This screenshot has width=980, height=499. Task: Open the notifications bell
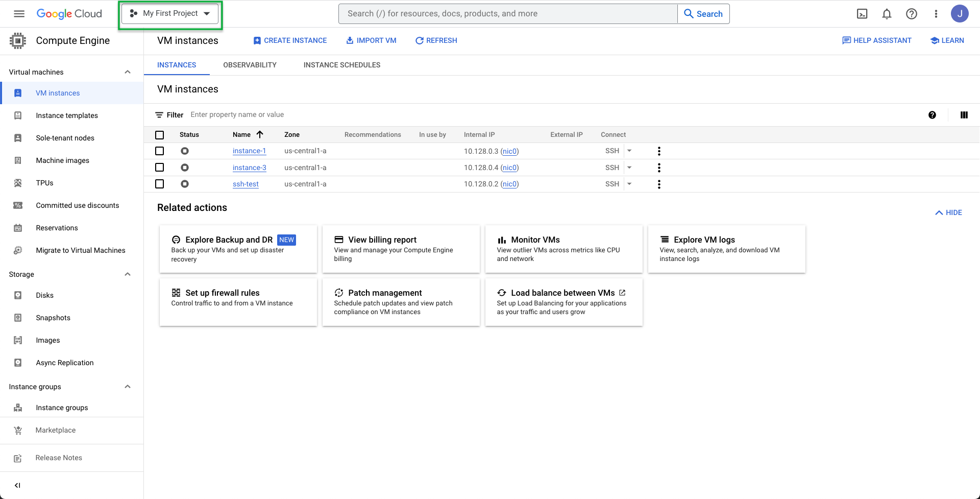(887, 14)
